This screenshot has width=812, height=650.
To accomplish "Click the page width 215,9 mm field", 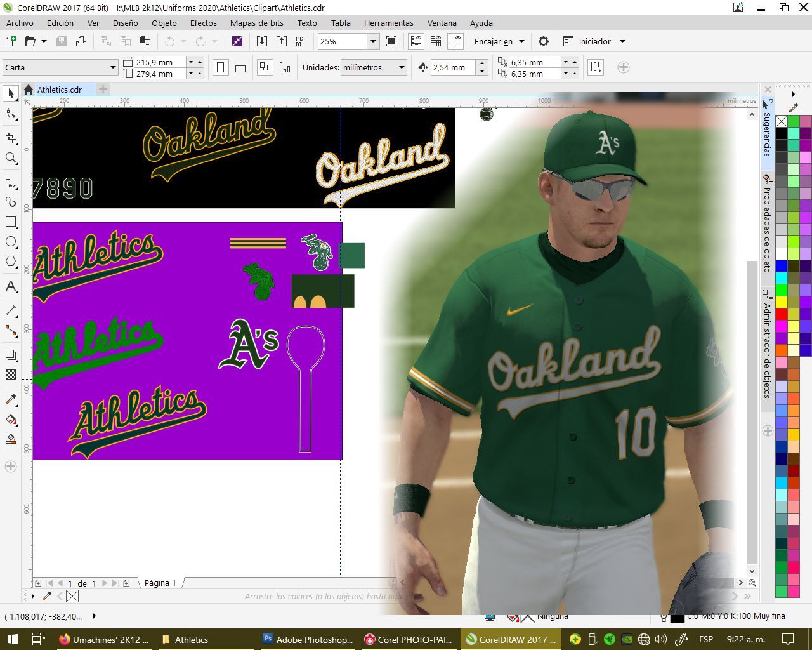I will click(x=160, y=62).
